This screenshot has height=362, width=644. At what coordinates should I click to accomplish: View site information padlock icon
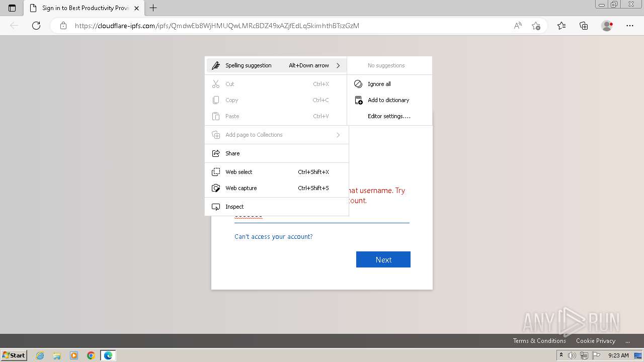pyautogui.click(x=63, y=26)
